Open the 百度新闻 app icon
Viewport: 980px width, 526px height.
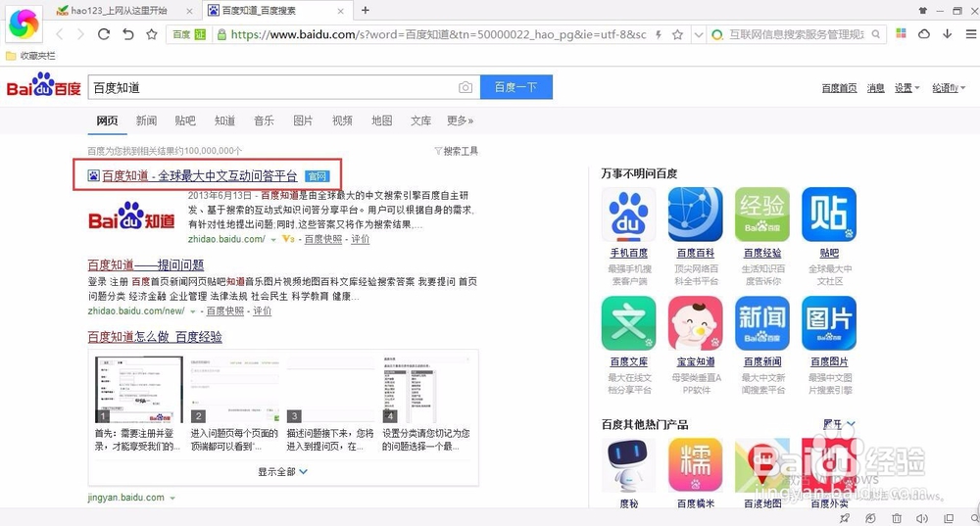[762, 323]
